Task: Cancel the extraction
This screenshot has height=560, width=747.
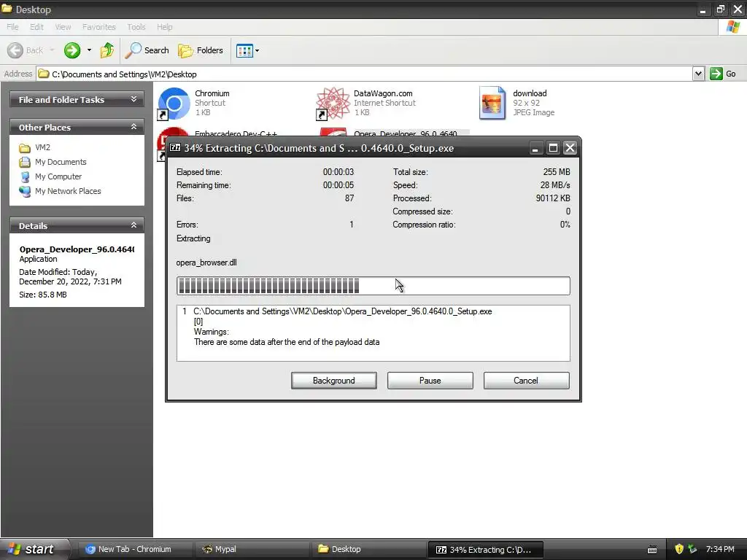Action: click(526, 381)
